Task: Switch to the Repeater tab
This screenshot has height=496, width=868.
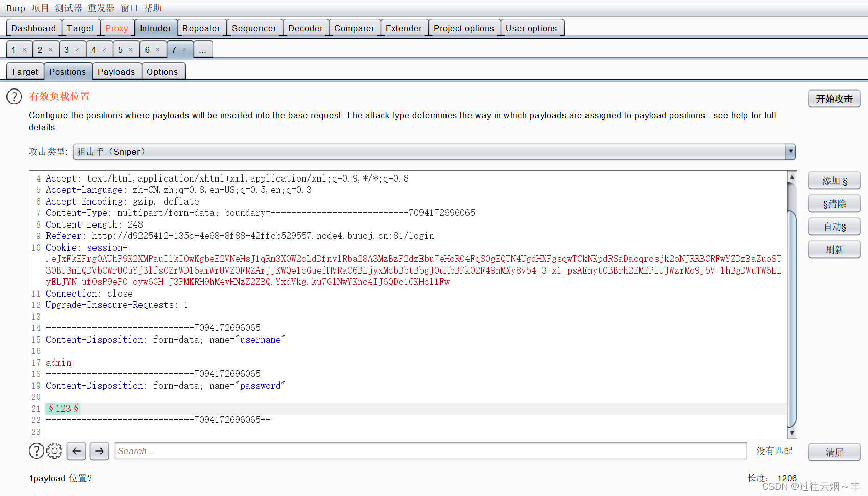Action: pyautogui.click(x=201, y=28)
